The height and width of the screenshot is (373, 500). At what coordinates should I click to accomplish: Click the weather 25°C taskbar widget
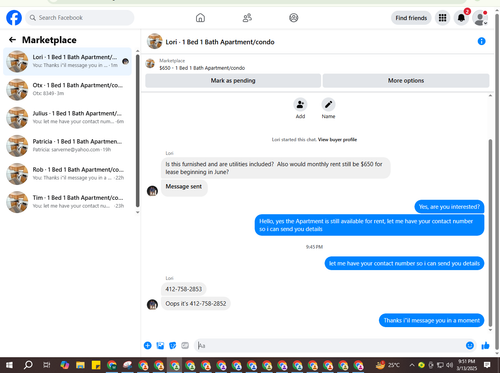[387, 365]
